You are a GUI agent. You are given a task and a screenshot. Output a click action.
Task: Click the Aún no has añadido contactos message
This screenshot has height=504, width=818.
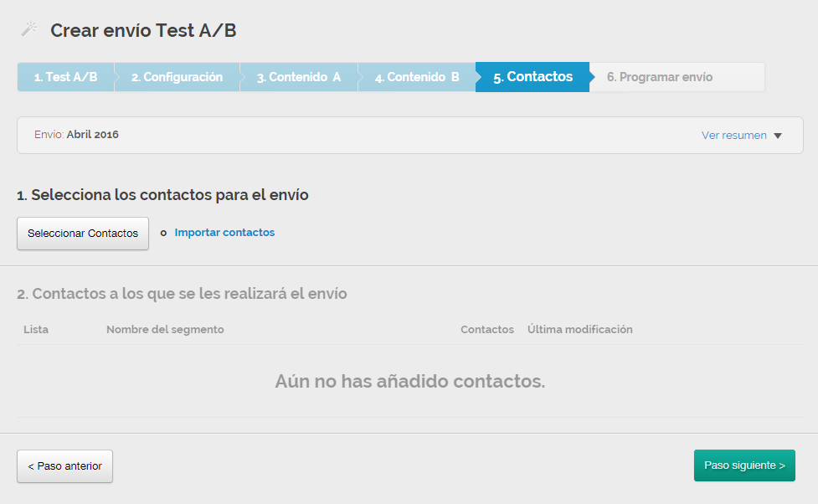click(x=409, y=382)
